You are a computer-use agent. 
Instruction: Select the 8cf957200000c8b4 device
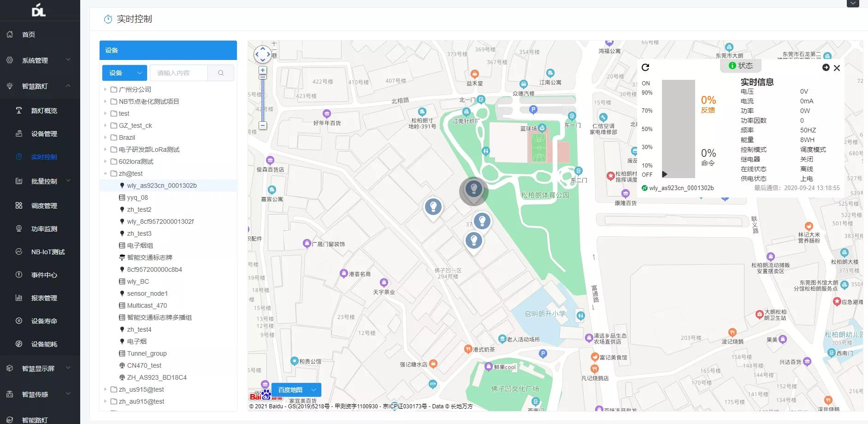tap(154, 269)
